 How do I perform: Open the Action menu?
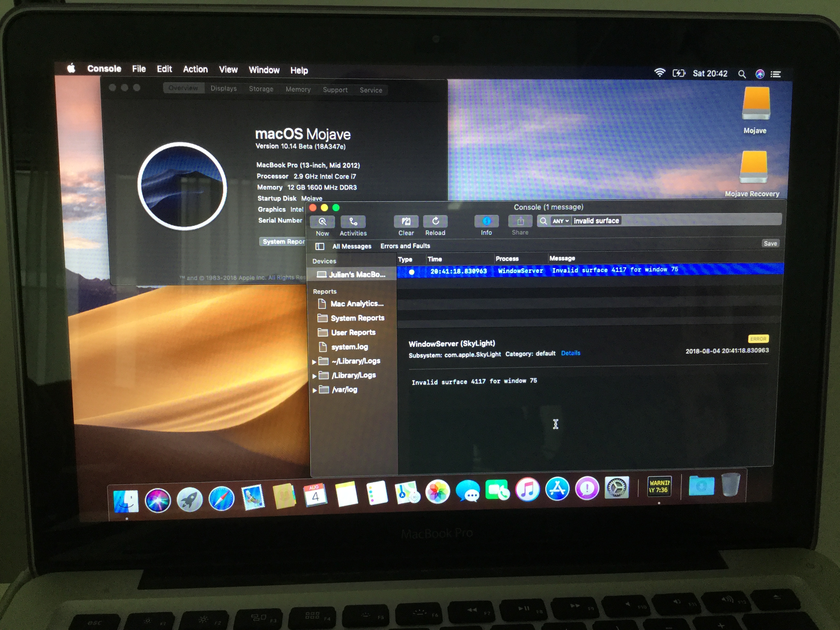tap(195, 69)
